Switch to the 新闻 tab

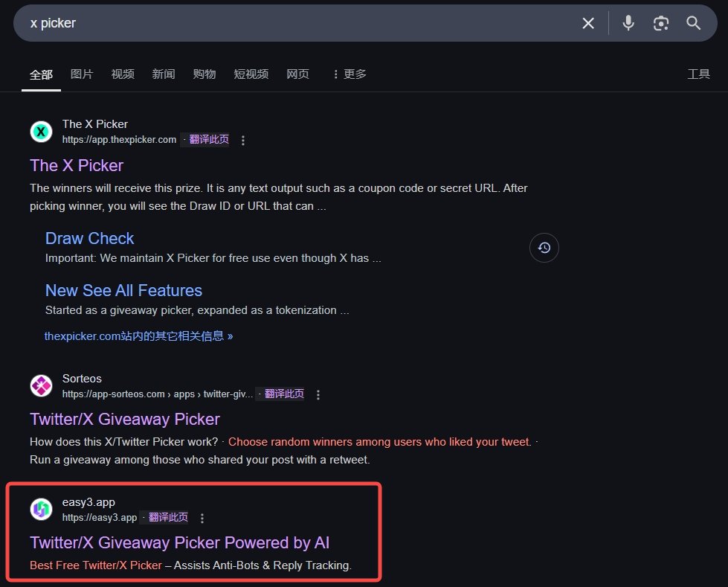pos(164,74)
